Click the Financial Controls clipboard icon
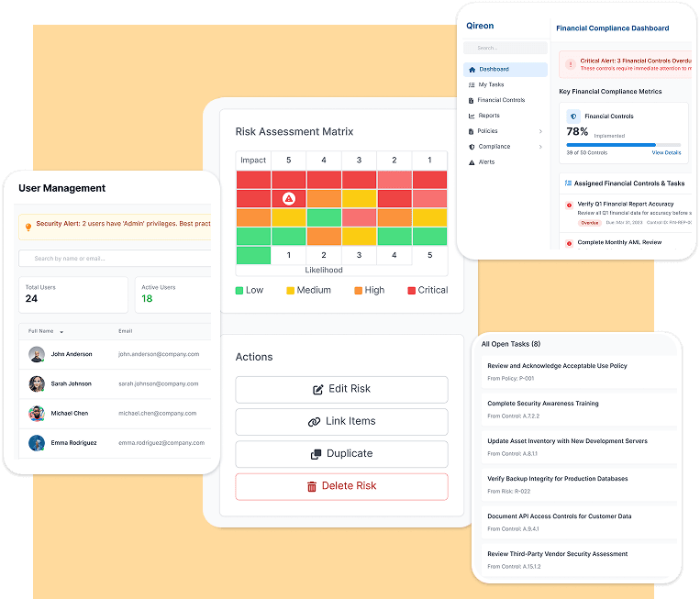Image resolution: width=700 pixels, height=599 pixels. point(471,100)
